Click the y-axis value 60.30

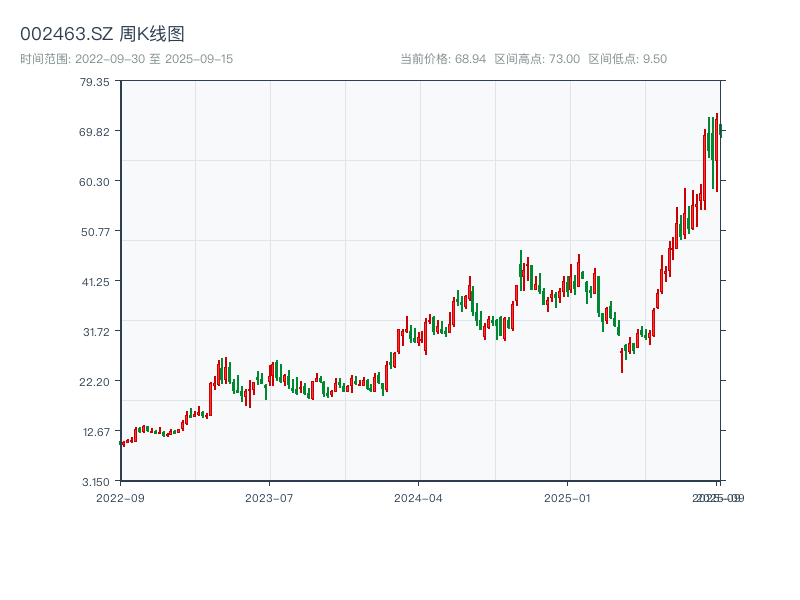point(94,182)
